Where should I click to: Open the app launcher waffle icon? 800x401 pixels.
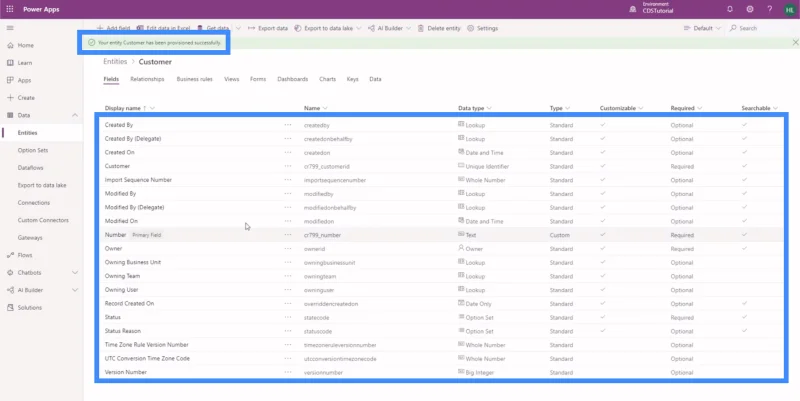[10, 9]
